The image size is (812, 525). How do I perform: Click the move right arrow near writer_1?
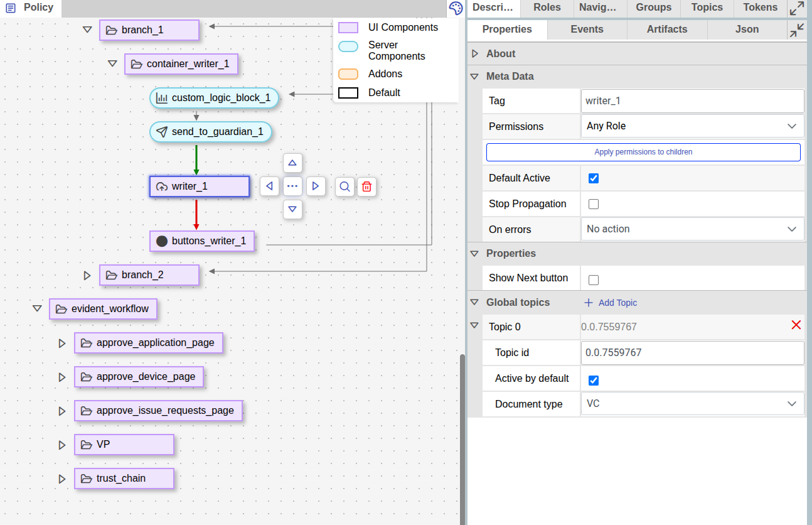pos(316,187)
